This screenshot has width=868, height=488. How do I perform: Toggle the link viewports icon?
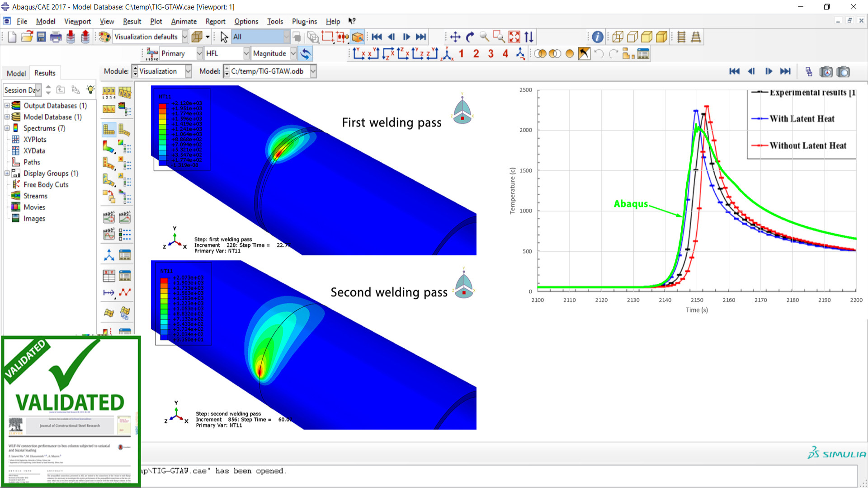[809, 71]
